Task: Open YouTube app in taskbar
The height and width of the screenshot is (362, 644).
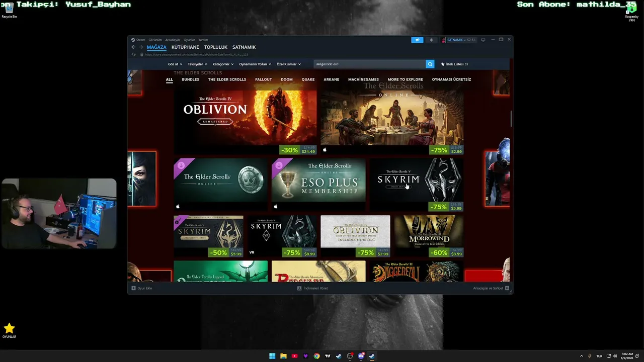Action: pyautogui.click(x=294, y=356)
